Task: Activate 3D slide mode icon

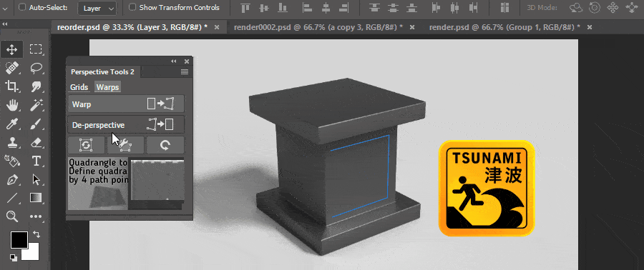Action: pyautogui.click(x=631, y=7)
